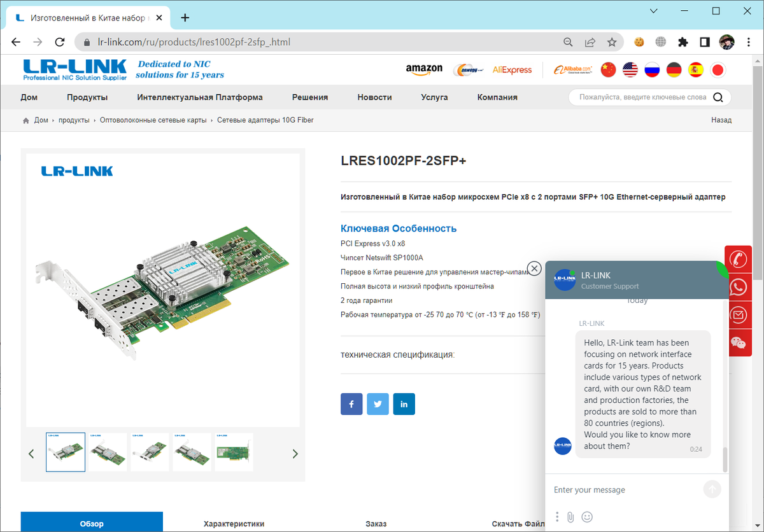Share product on LinkedIn
Viewport: 764px width, 532px height.
[x=404, y=404]
